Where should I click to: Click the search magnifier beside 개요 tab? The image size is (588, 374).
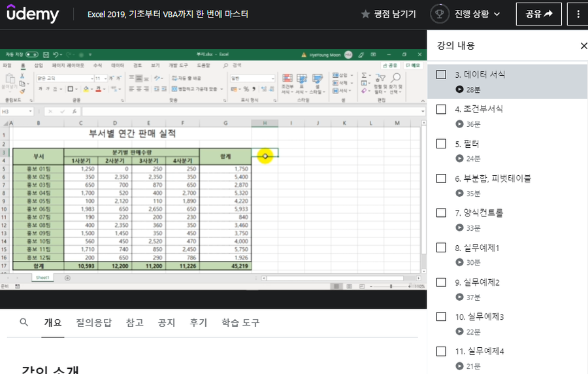[x=24, y=322]
